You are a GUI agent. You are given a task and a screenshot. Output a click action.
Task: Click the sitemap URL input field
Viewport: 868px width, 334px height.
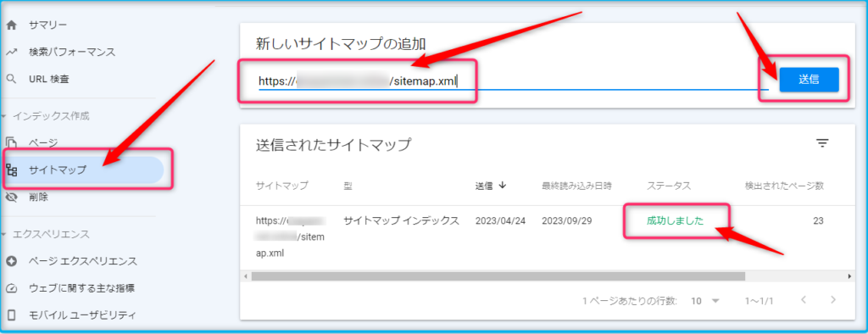[x=513, y=81]
